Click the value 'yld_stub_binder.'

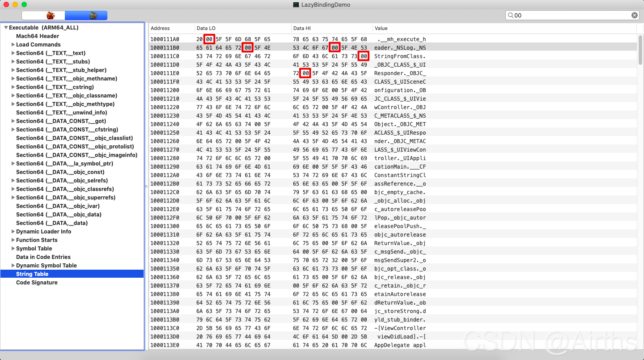tap(400, 320)
